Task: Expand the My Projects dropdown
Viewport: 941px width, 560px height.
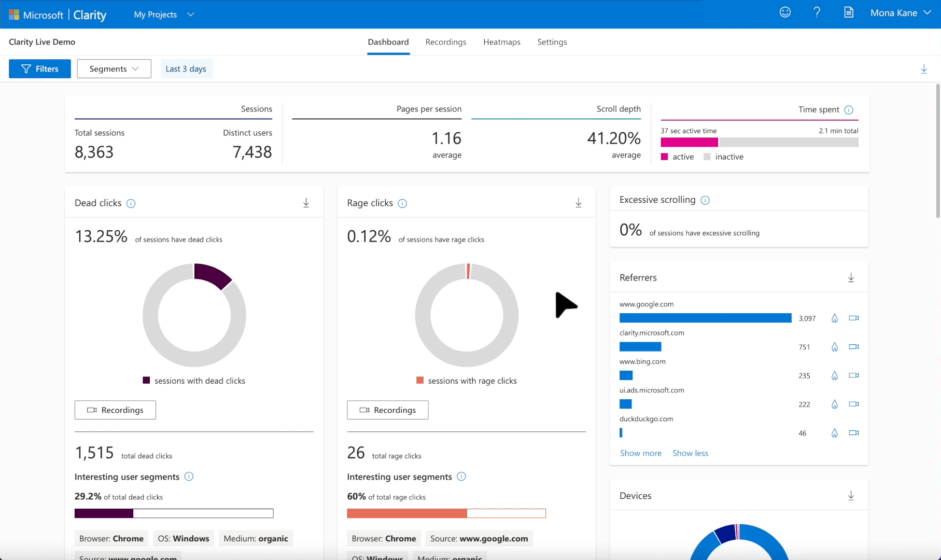Action: [164, 15]
